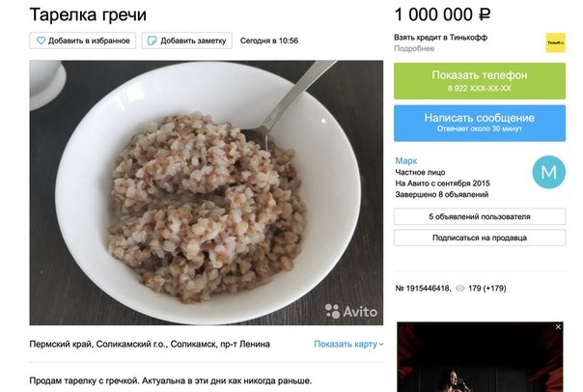Screen dimensions: 583x392
Task: Add a note to listing
Action: (x=187, y=41)
